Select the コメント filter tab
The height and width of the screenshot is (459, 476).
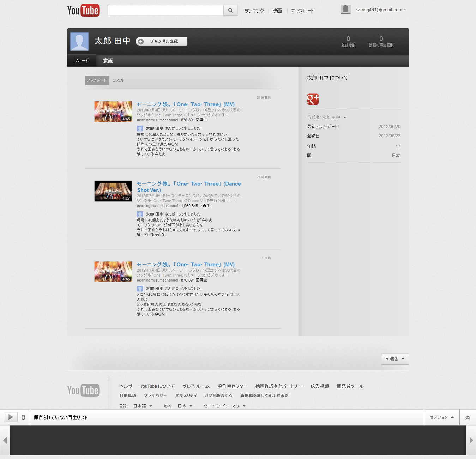[x=119, y=80]
